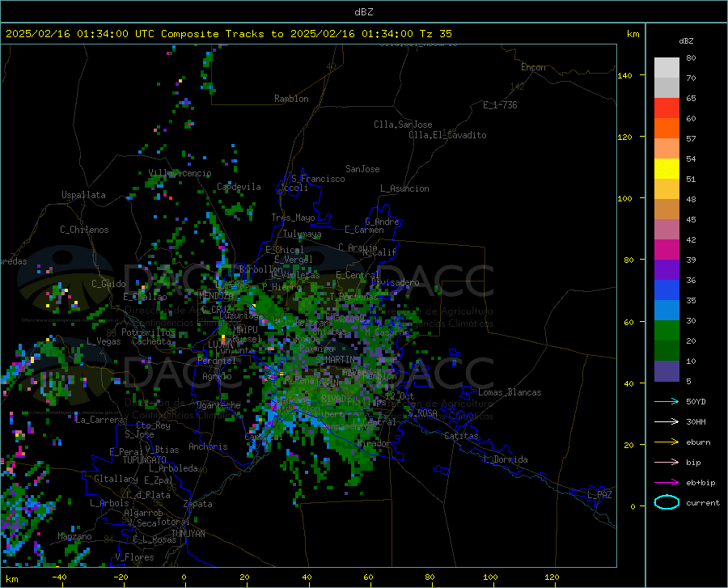This screenshot has height=588, width=728.
Task: Click the Ugarteche label
Action: pos(218,405)
